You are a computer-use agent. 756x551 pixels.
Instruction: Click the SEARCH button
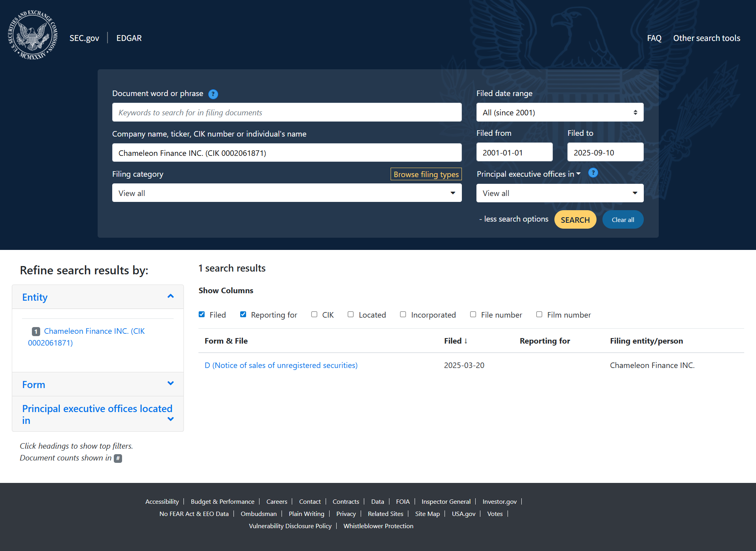pos(575,220)
